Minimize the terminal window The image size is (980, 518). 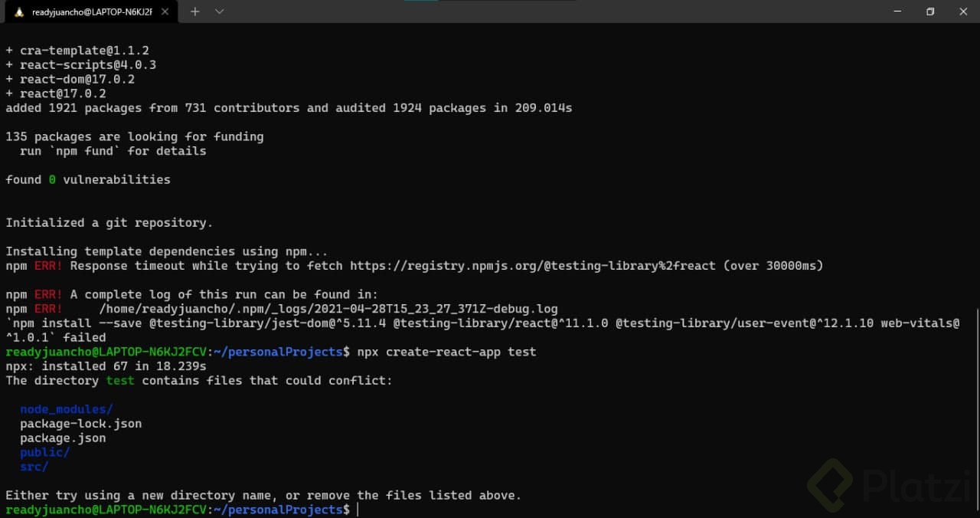click(x=897, y=11)
